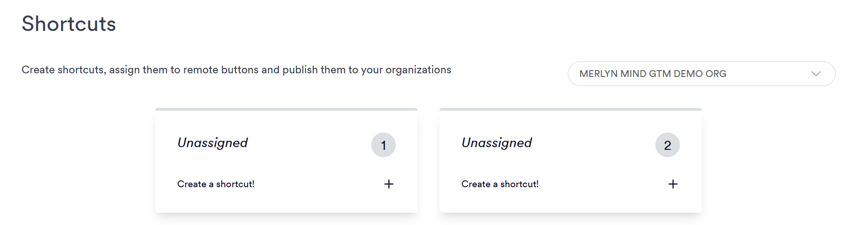The image size is (868, 225).
Task: Click the second card's "Unassigned" title
Action: [496, 143]
